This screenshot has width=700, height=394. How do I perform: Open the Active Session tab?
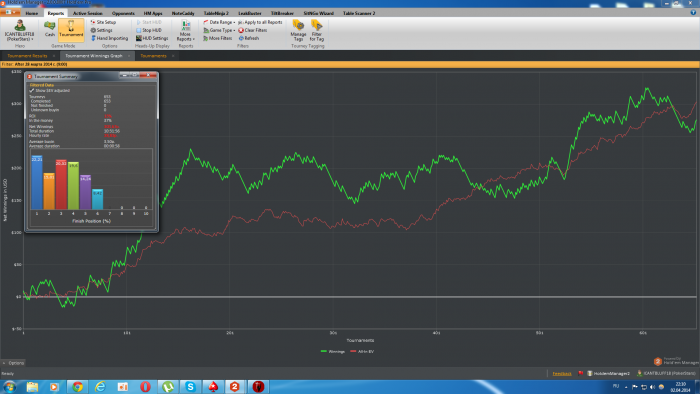(88, 13)
